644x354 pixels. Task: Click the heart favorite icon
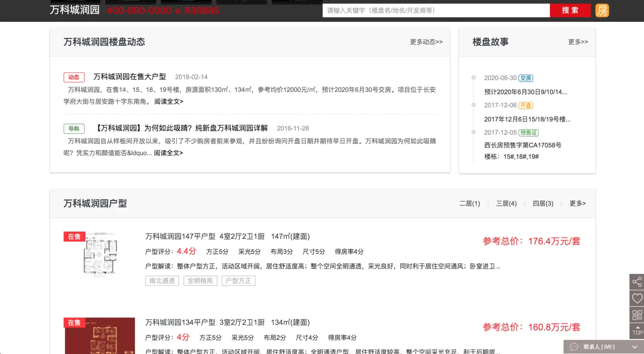[x=637, y=298]
